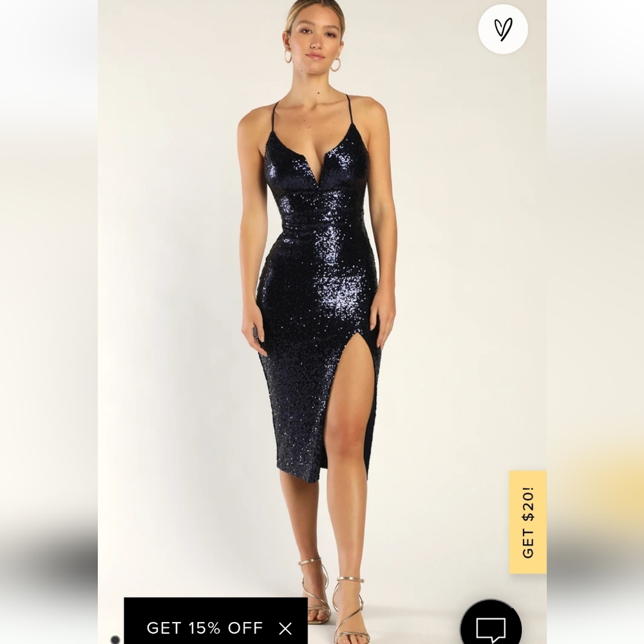Select the first image carousel dot

[x=115, y=639]
